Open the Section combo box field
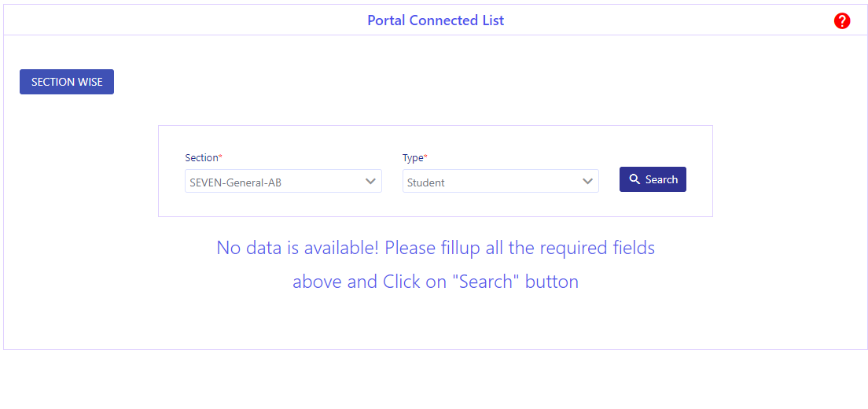This screenshot has height=409, width=868. [283, 181]
